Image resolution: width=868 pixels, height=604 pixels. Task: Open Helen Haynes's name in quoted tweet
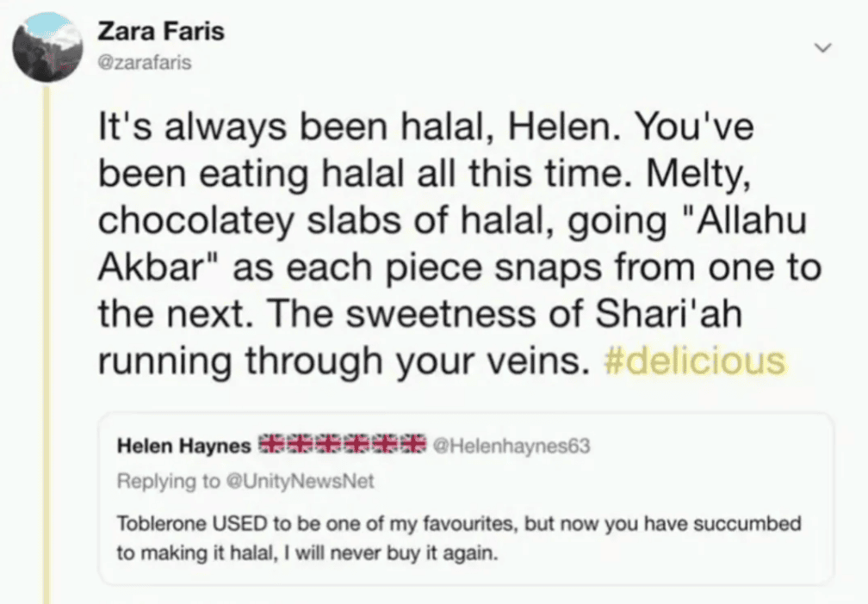pyautogui.click(x=184, y=446)
